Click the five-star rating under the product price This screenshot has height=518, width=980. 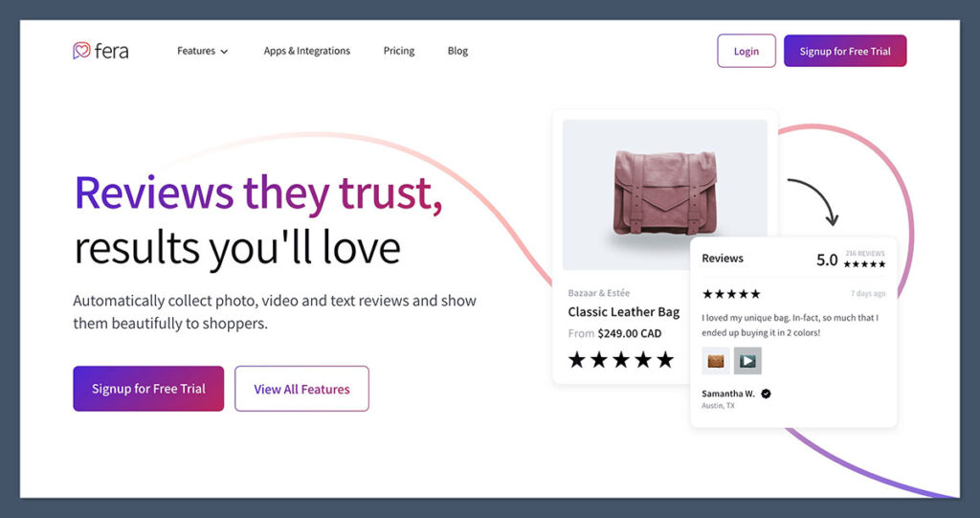[621, 360]
